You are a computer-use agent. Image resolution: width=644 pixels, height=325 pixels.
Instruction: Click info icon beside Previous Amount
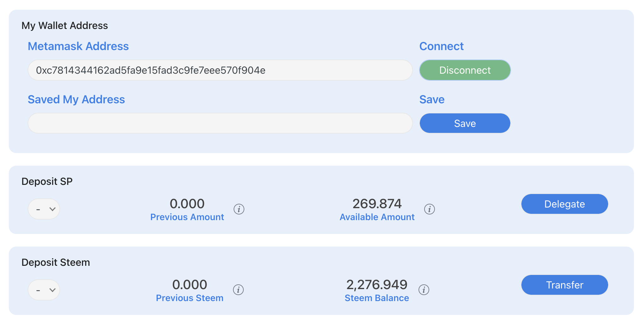(x=239, y=209)
